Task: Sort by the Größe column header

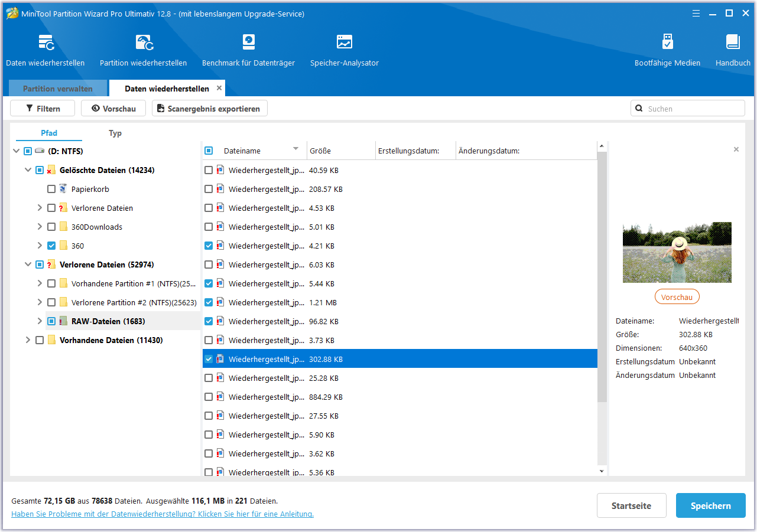Action: coord(341,151)
